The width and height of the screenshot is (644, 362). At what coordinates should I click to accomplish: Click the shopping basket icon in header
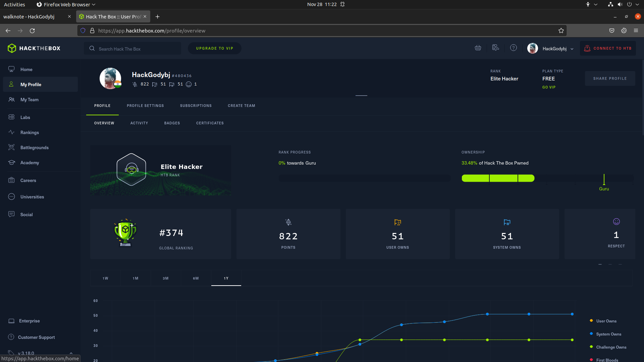pos(478,48)
